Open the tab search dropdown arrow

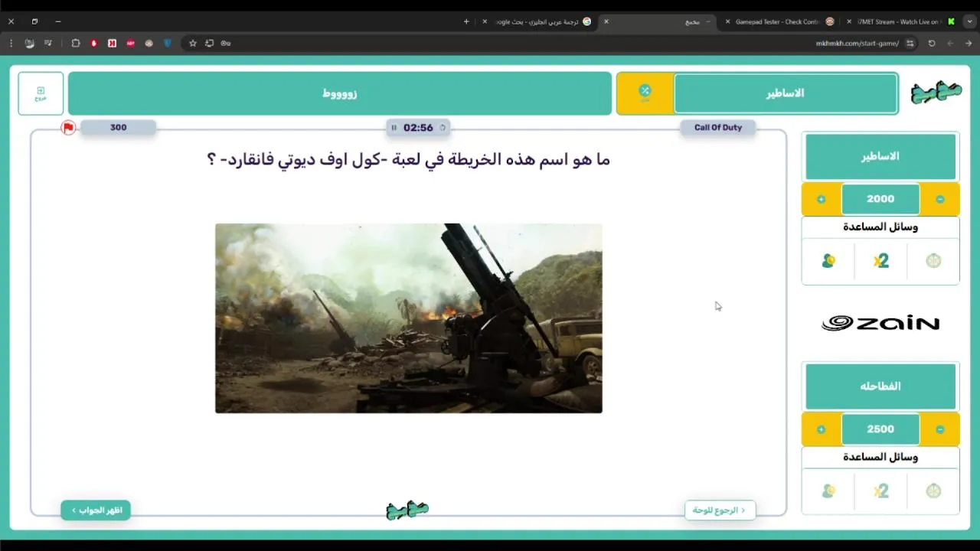click(x=970, y=21)
